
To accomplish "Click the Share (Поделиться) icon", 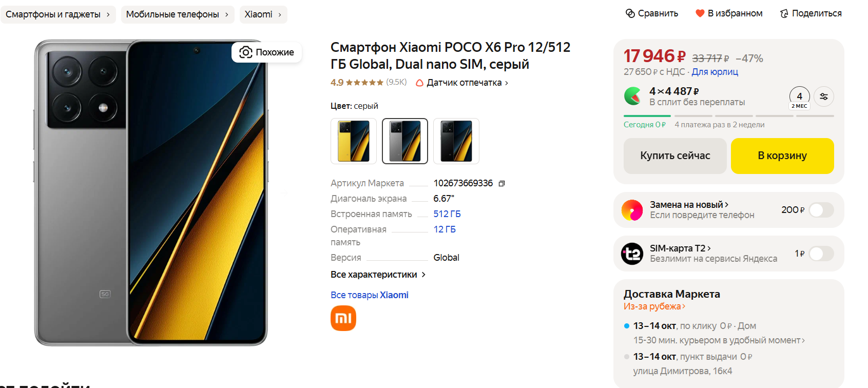I will tap(784, 13).
